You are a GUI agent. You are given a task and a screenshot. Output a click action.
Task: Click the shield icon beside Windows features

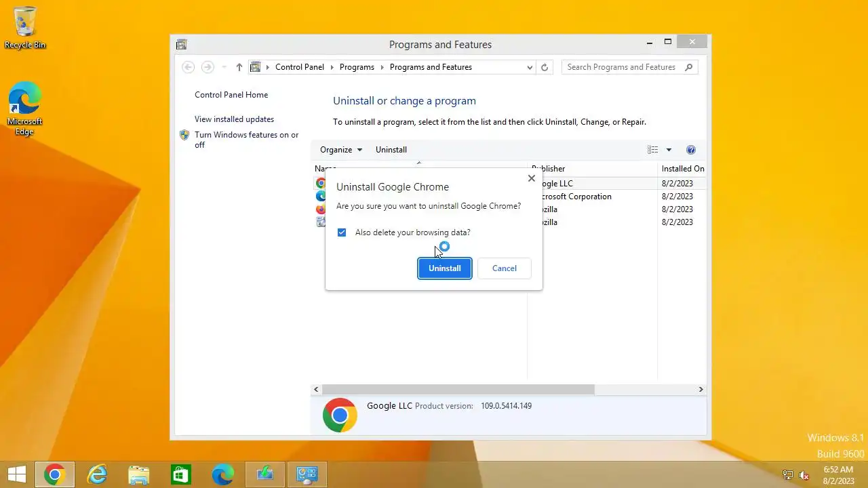pos(184,135)
